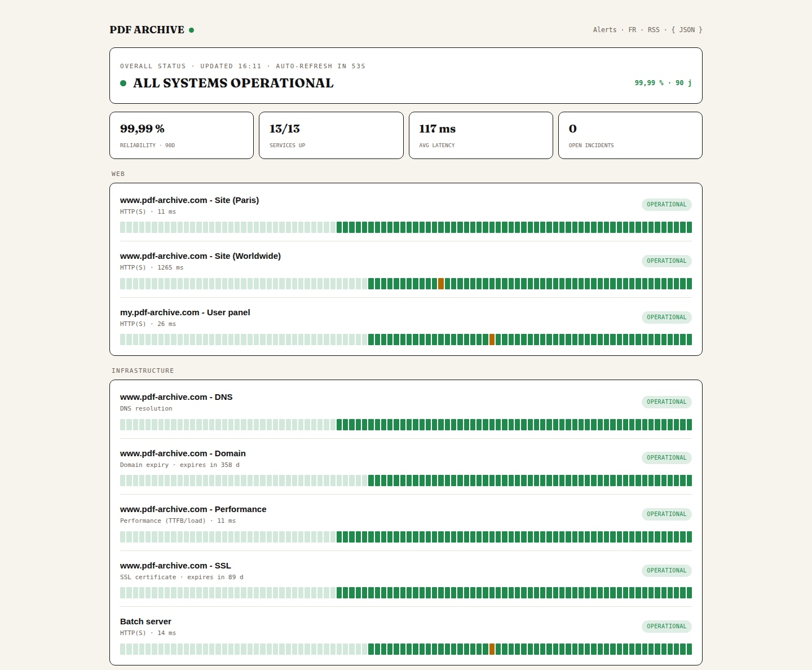Click the HTTP(S) · 11 ms text
This screenshot has height=670, width=812.
coord(148,212)
